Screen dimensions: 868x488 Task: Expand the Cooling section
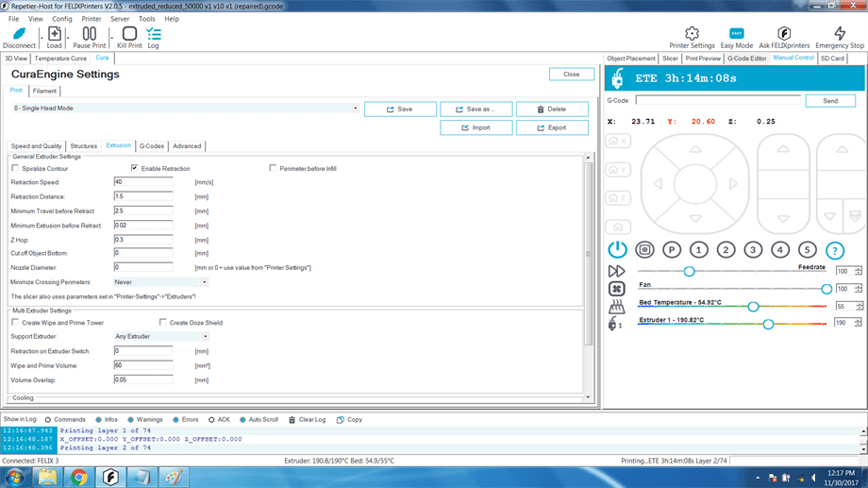tap(23, 397)
